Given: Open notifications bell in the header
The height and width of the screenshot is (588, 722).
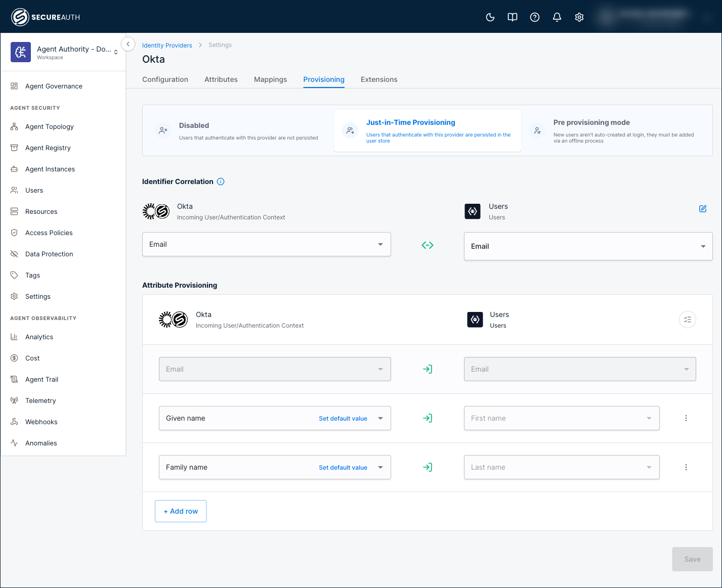Looking at the screenshot, I should pyautogui.click(x=557, y=17).
